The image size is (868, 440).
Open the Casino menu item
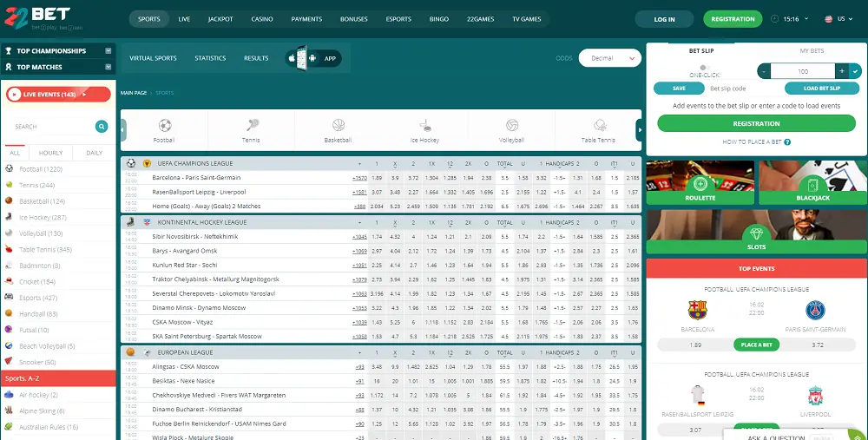pos(262,19)
